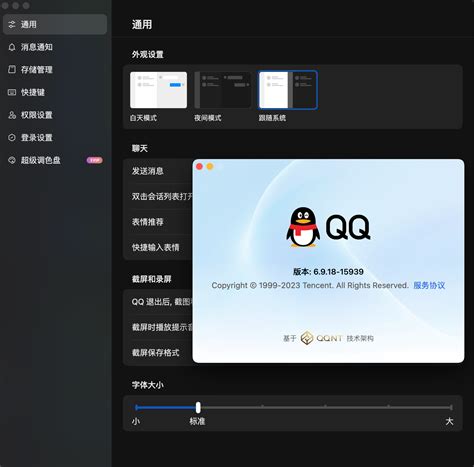Click the 白天模式 label text

tap(143, 118)
